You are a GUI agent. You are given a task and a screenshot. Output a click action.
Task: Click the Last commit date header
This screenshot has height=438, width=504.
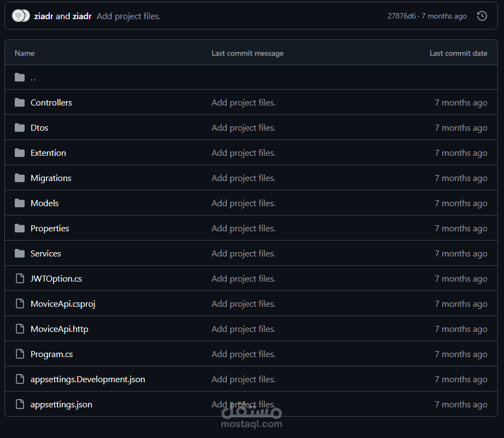coord(459,53)
